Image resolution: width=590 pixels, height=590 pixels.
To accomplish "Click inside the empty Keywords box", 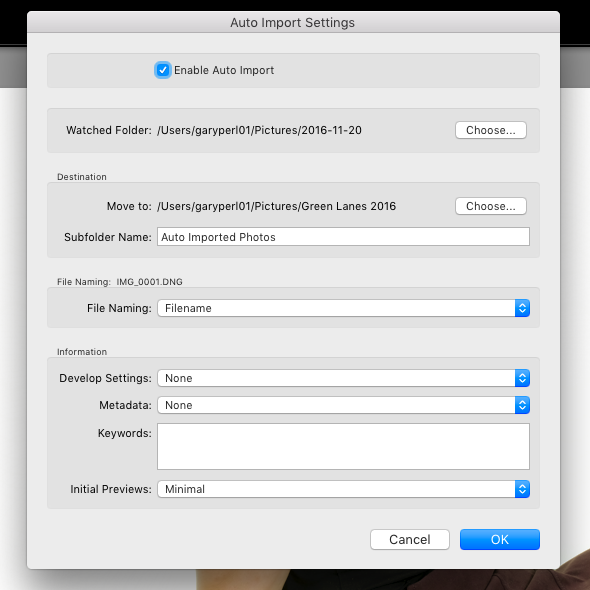I will (343, 447).
